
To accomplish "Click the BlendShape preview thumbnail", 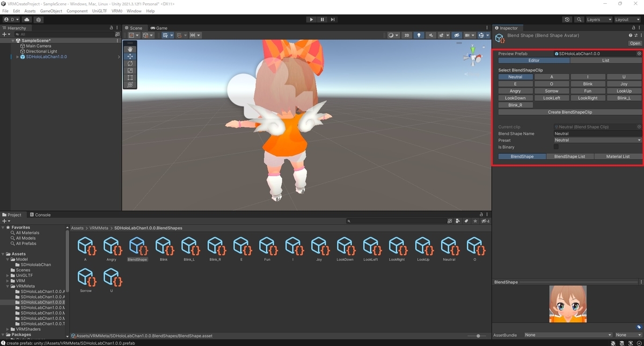I will 567,304.
